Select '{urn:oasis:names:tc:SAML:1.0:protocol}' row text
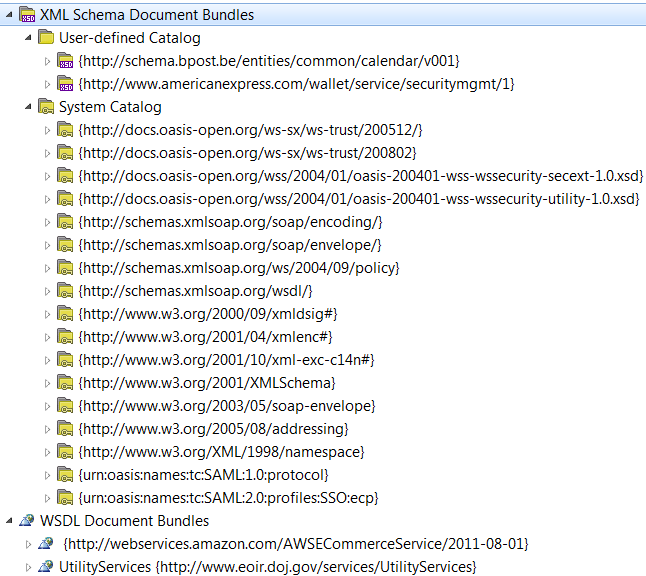The image size is (646, 576). coord(203,475)
